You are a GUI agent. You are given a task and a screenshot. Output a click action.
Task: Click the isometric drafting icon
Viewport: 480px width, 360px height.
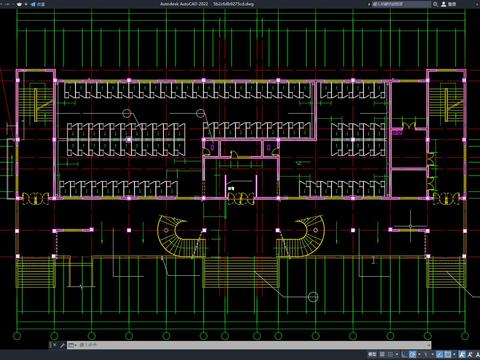pyautogui.click(x=426, y=354)
